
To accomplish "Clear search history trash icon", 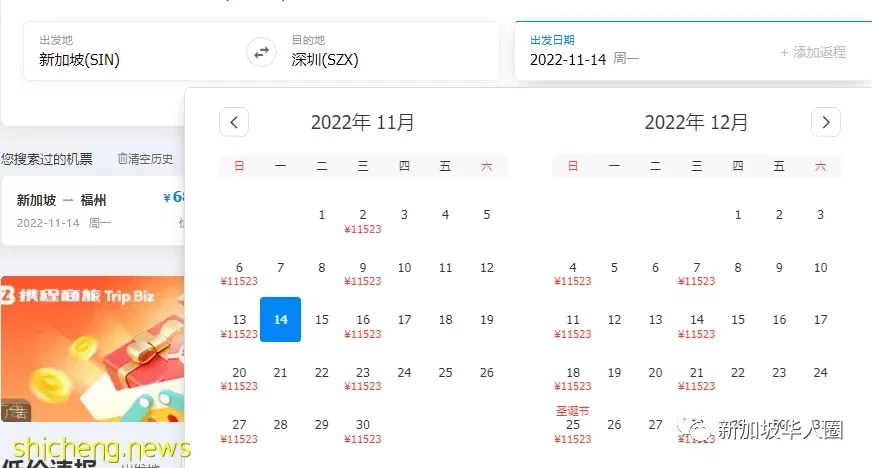I will (122, 159).
